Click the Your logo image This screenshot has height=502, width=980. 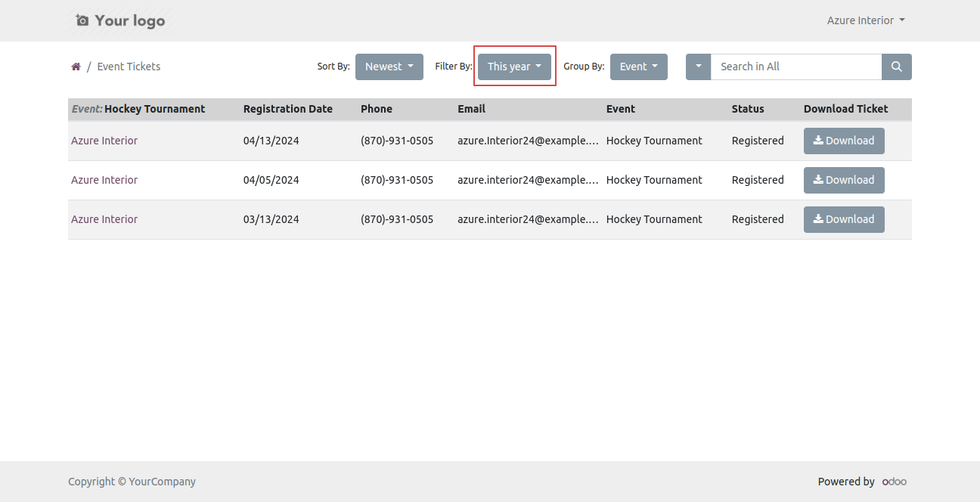121,20
